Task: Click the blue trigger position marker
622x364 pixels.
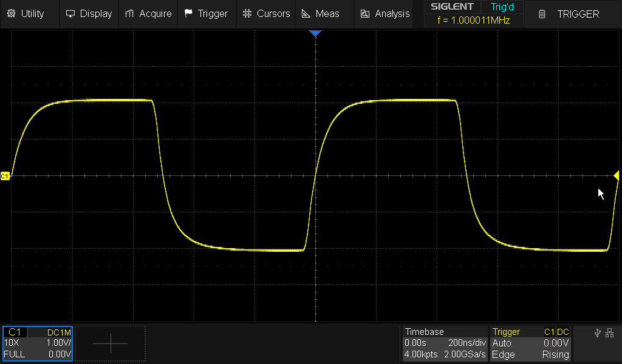Action: [315, 33]
